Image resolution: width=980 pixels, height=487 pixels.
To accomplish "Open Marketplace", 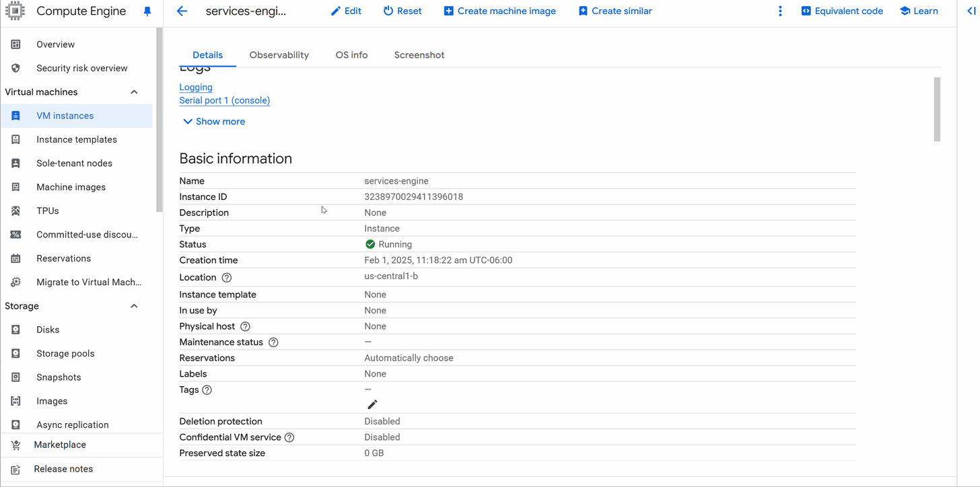I will point(60,445).
